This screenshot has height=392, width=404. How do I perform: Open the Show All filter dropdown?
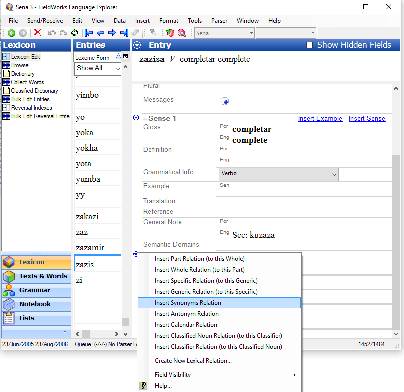point(117,68)
